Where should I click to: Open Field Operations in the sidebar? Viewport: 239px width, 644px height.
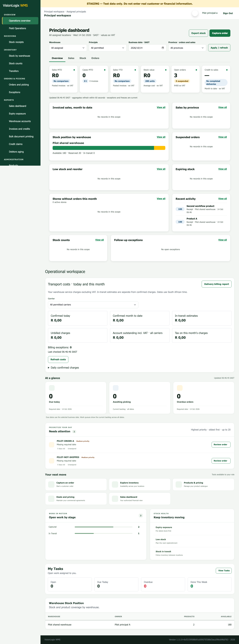(x=20, y=28)
